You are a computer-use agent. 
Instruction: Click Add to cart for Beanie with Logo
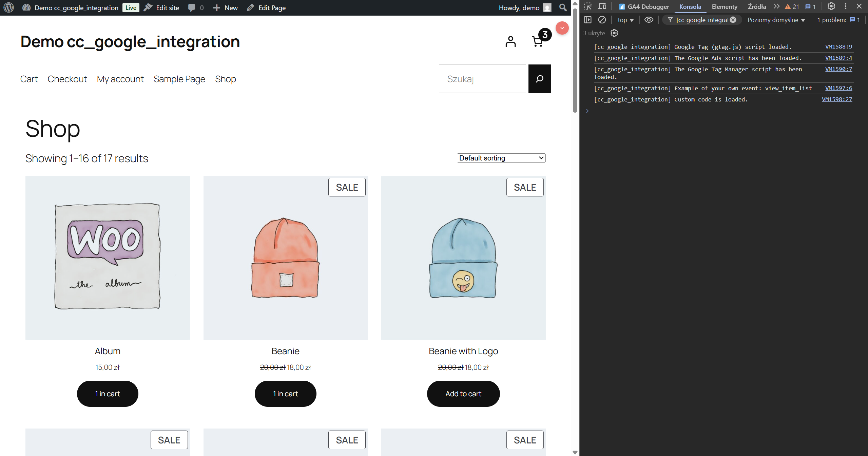point(463,394)
